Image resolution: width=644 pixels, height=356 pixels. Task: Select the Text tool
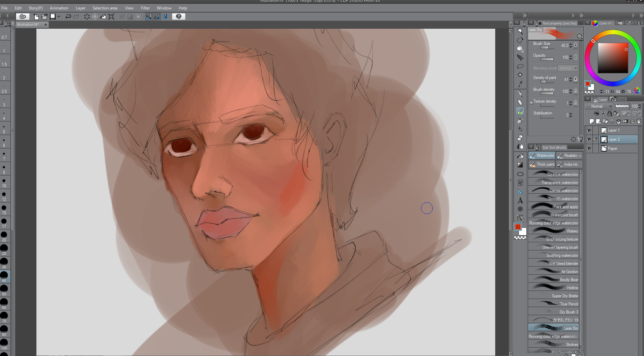point(520,200)
